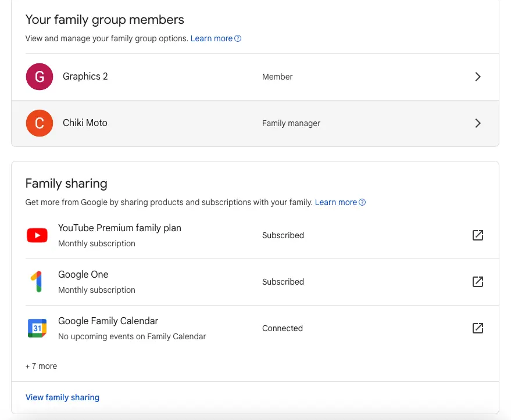Image resolution: width=511 pixels, height=420 pixels.
Task: Click the Google One logo icon
Action: (x=37, y=282)
